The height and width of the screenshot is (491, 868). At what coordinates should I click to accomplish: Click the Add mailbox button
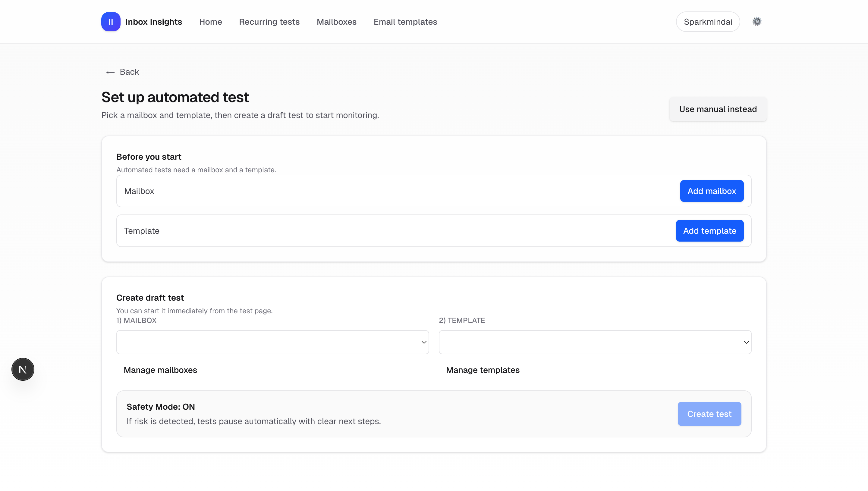click(x=712, y=191)
